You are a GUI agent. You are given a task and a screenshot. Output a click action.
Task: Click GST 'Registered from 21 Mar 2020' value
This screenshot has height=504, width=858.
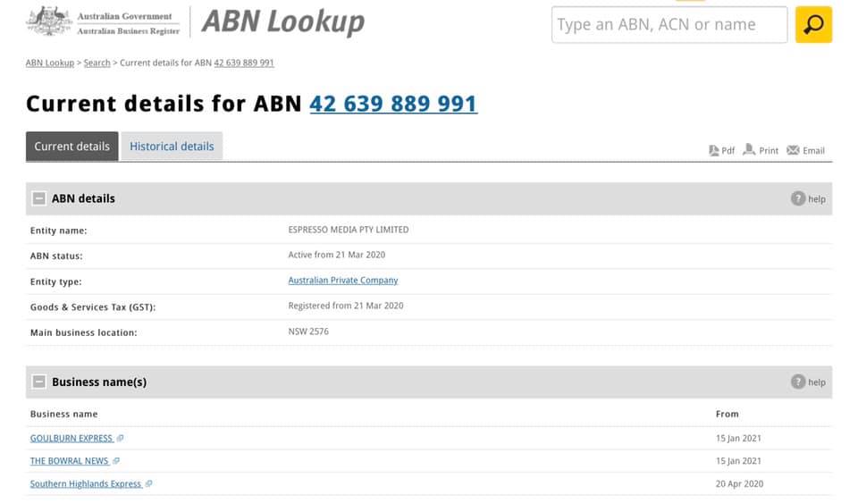tap(346, 306)
